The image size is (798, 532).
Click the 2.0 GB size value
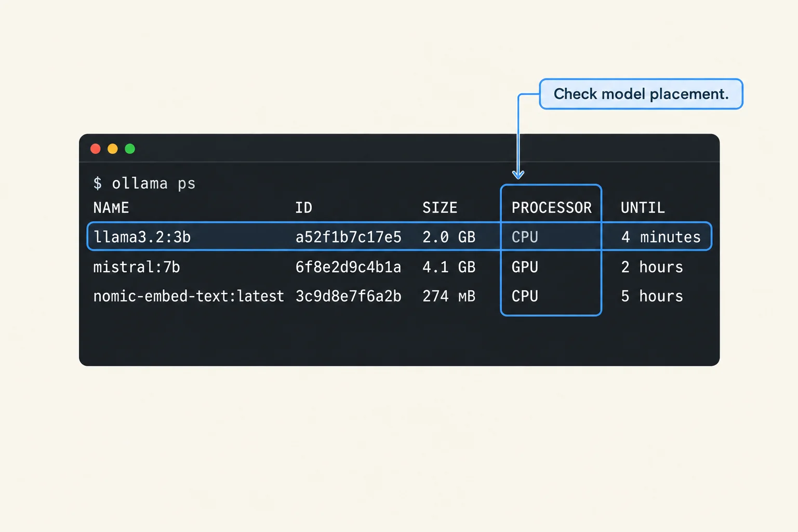pos(449,237)
